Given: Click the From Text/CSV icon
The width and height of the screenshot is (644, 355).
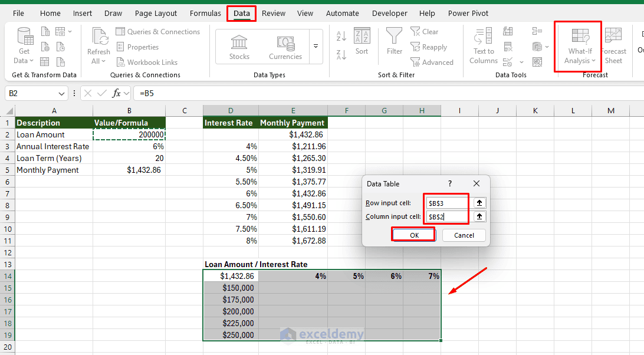Looking at the screenshot, I should coord(45,32).
